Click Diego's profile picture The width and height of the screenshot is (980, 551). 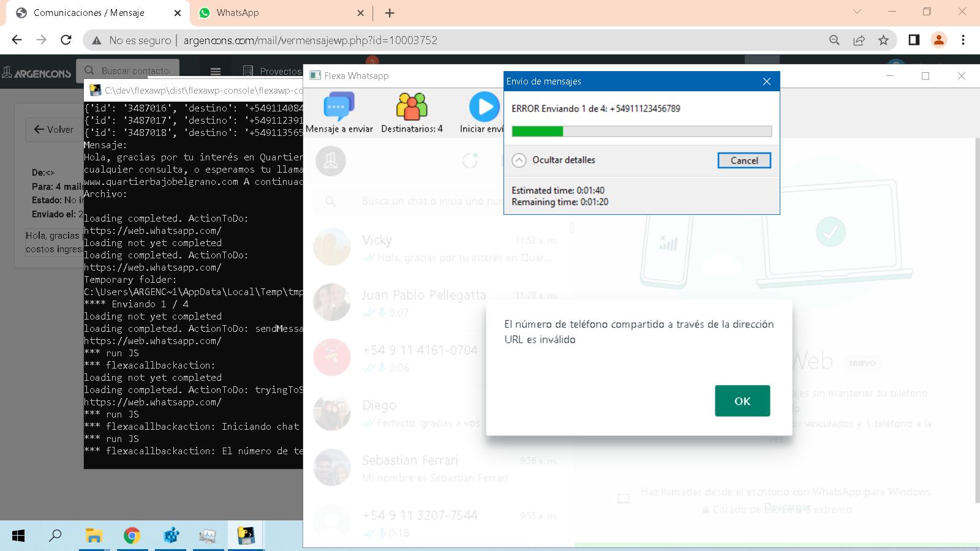click(x=331, y=413)
